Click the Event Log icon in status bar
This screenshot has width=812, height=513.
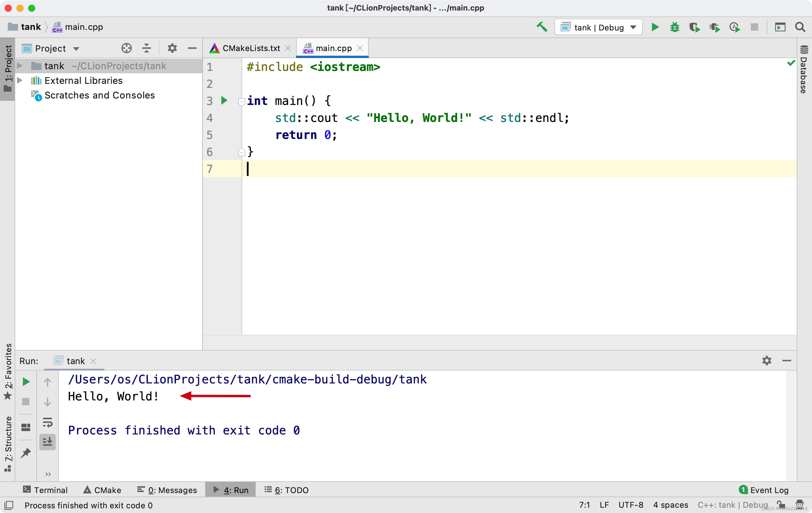coord(743,489)
